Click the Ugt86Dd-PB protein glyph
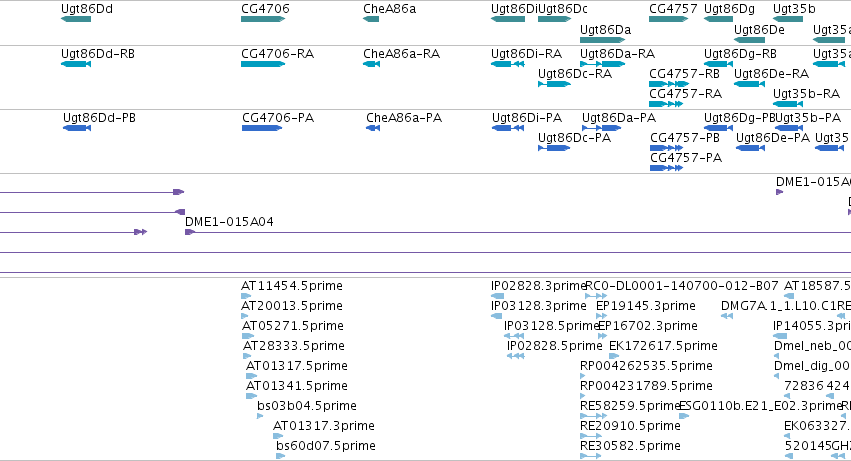 [x=77, y=128]
